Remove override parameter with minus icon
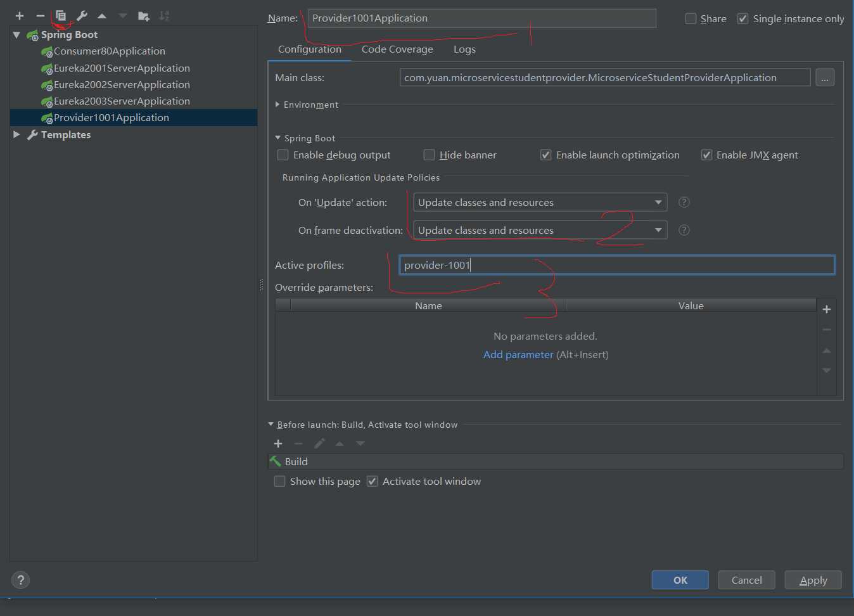The width and height of the screenshot is (854, 616). [x=827, y=330]
